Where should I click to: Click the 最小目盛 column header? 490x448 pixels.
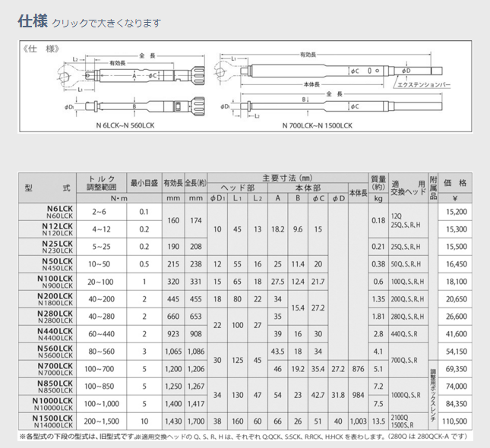click(x=144, y=183)
